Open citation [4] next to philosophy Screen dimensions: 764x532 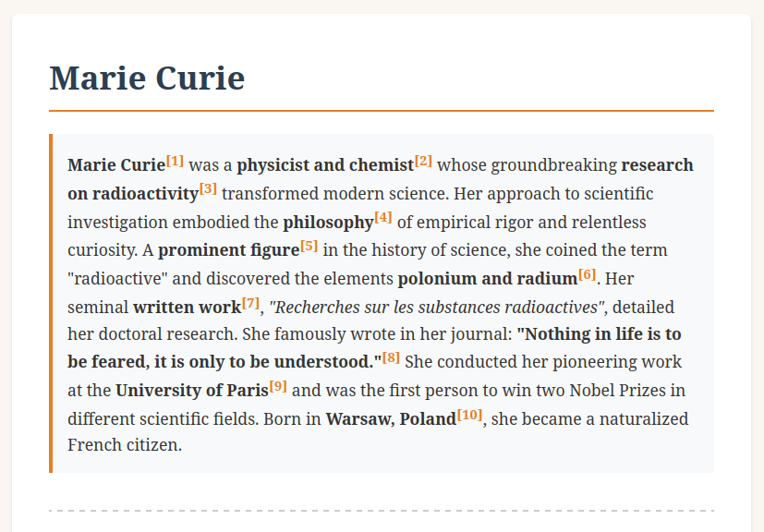(x=383, y=218)
